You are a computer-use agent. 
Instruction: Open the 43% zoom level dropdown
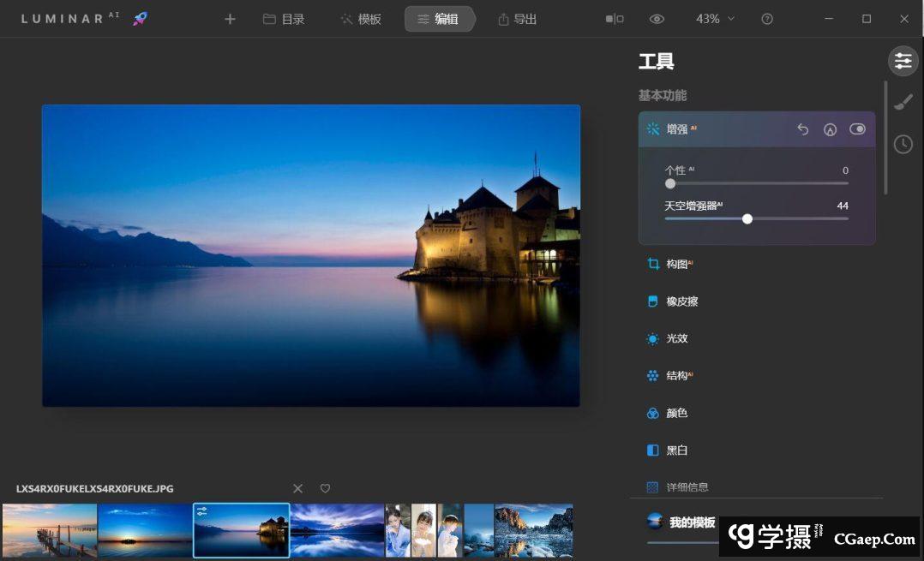pyautogui.click(x=715, y=19)
